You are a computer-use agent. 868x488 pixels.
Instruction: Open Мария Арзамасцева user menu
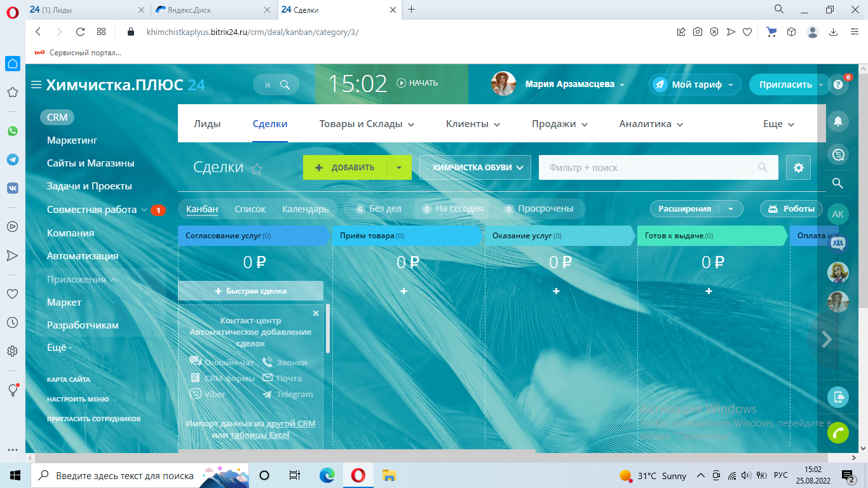click(574, 85)
